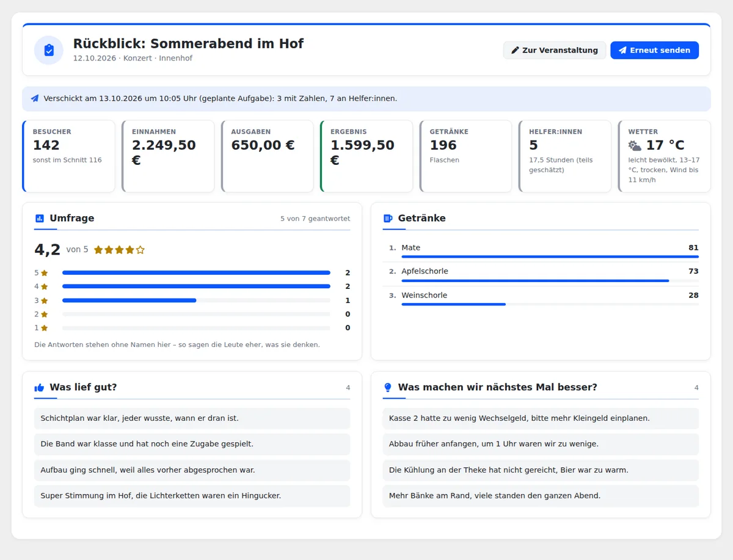Click the Erneut senden button
Viewport: 733px width, 560px height.
pyautogui.click(x=654, y=50)
